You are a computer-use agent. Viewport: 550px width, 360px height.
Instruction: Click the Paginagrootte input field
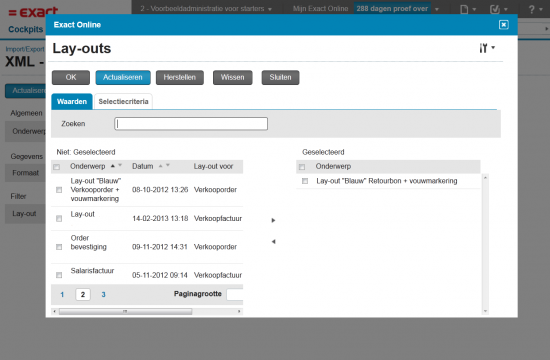[x=235, y=294]
